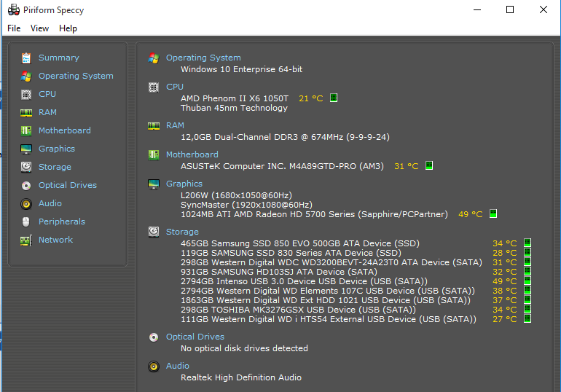Select Summary in the sidebar
561x392 pixels.
point(59,58)
